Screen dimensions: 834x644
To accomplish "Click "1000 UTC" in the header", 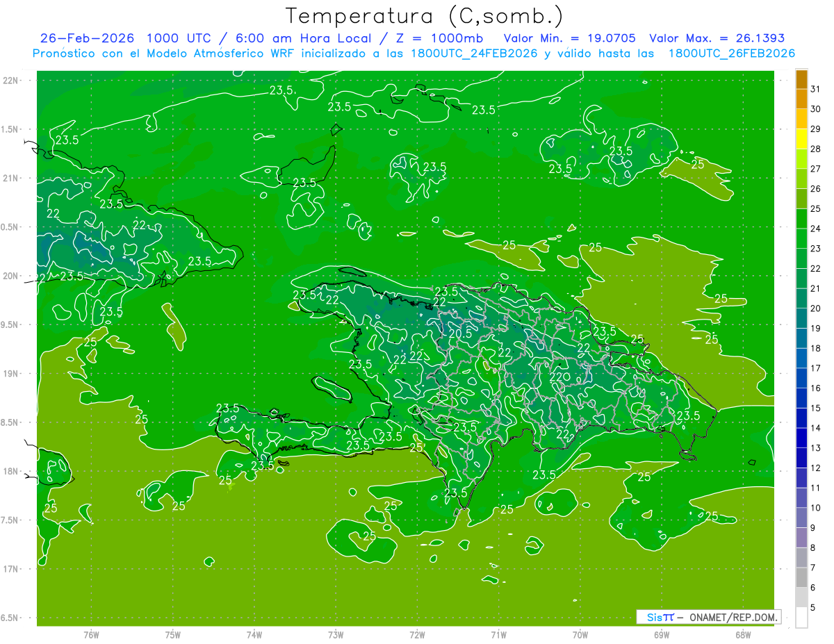I will [x=178, y=38].
